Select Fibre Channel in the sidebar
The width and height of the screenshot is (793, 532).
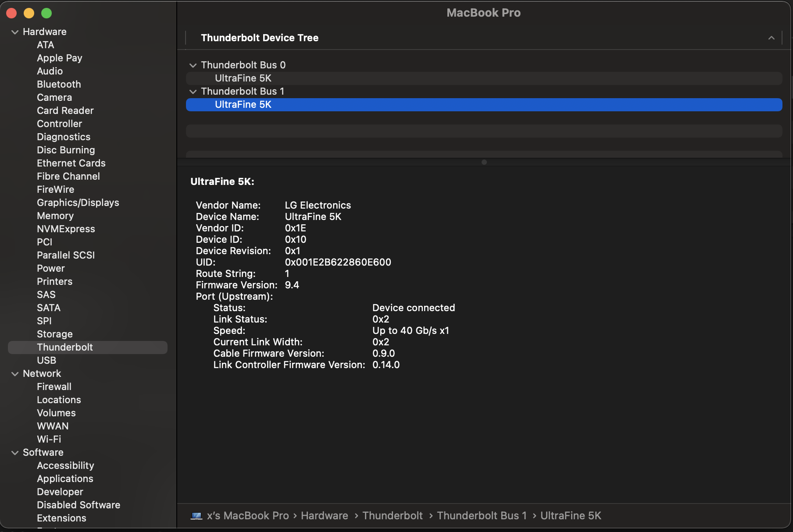[68, 177]
